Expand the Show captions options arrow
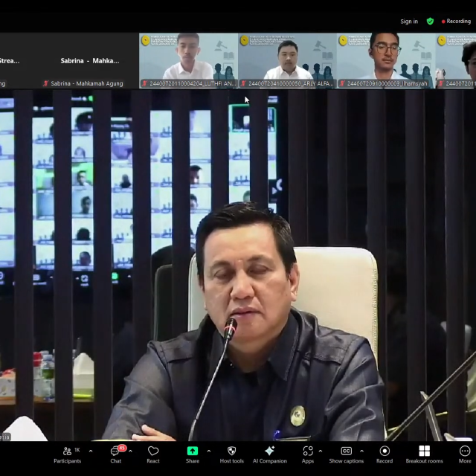This screenshot has width=476, height=476. [x=362, y=451]
